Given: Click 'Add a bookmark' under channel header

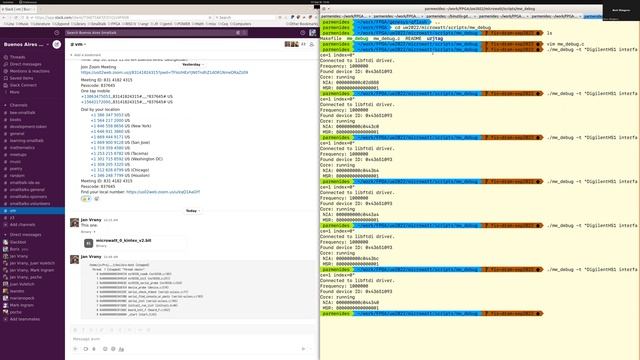Looking at the screenshot, I should 86,55.
